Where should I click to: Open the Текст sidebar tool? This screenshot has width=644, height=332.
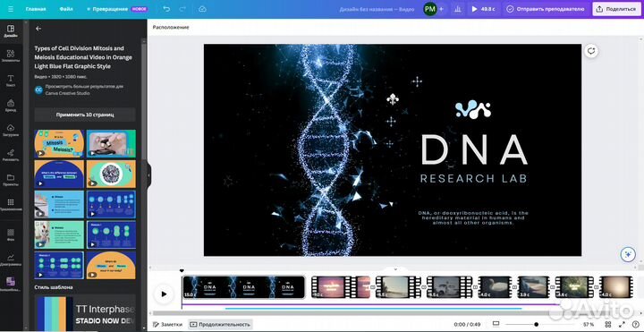tap(11, 81)
